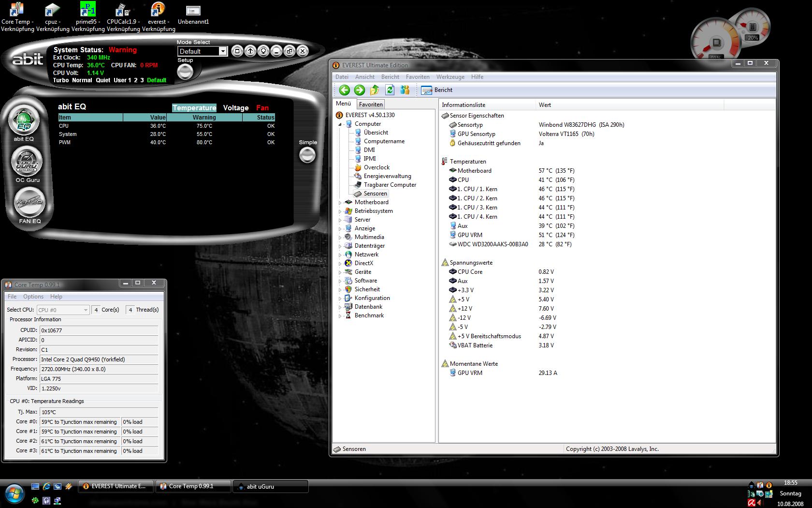The width and height of the screenshot is (812, 508).
Task: Collapse the Computer tree node in EVEREST
Action: click(x=340, y=124)
